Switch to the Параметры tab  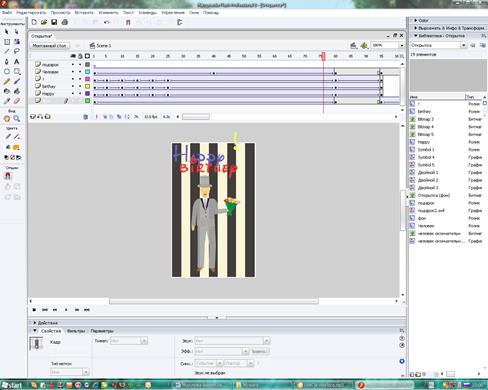point(102,331)
